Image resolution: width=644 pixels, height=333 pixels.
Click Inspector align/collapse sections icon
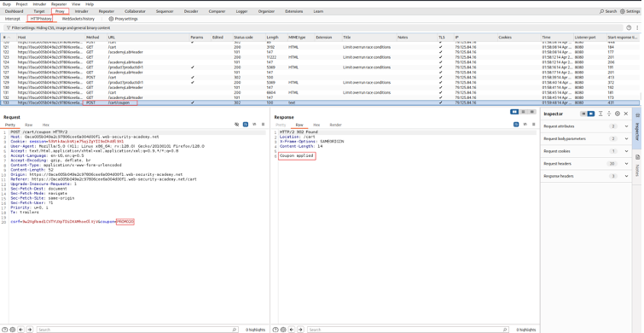click(600, 114)
